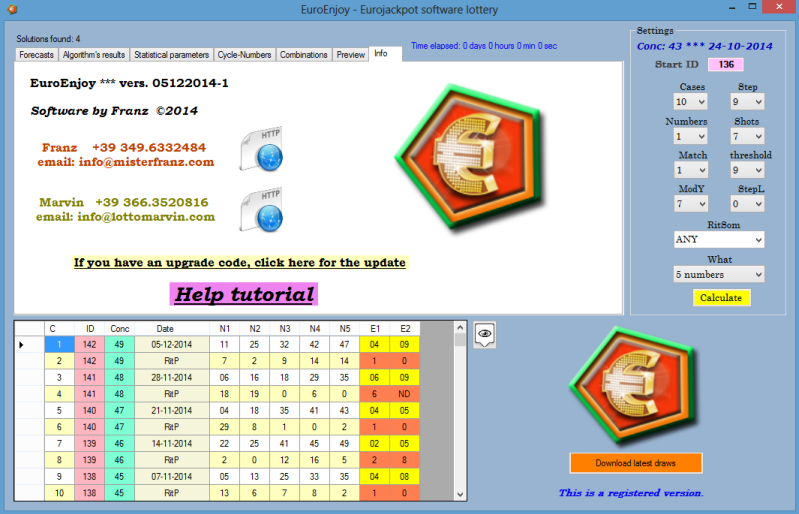Open the Cases dropdown
Image resolution: width=799 pixels, height=514 pixels.
pyautogui.click(x=690, y=102)
